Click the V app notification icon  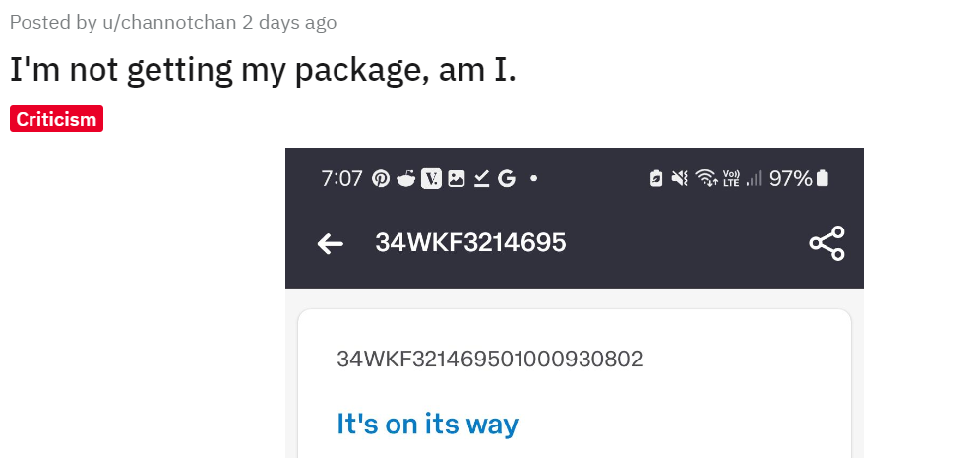coord(431,179)
